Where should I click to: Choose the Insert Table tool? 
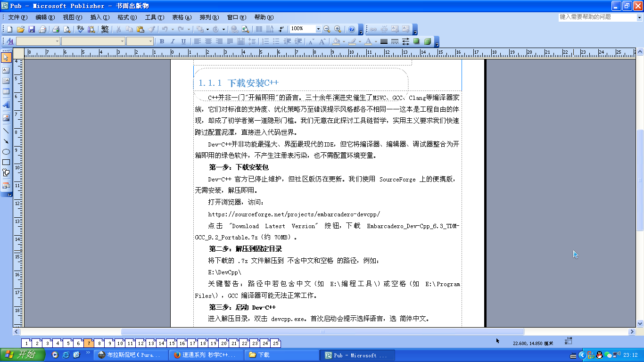tap(6, 91)
